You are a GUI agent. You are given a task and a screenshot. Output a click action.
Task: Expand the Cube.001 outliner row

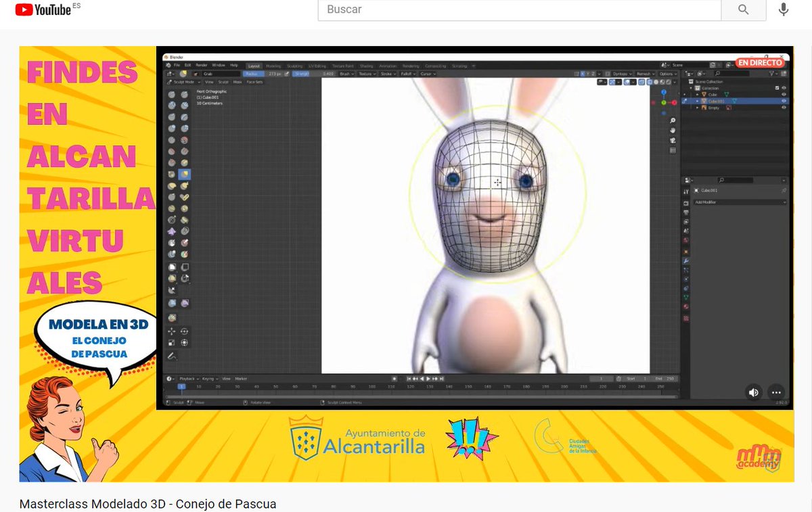(697, 101)
